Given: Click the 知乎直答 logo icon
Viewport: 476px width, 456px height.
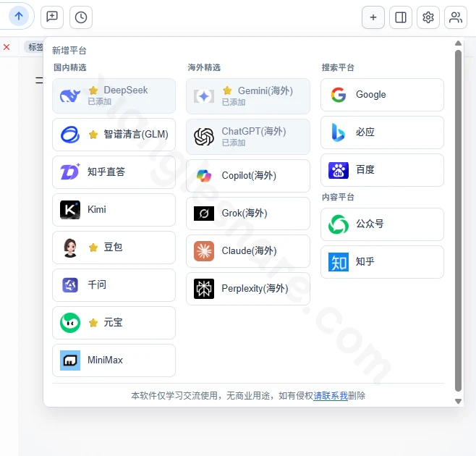Looking at the screenshot, I should tap(70, 172).
